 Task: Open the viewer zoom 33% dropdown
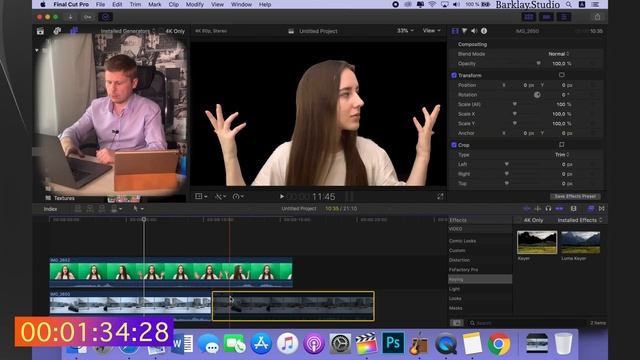(x=405, y=31)
